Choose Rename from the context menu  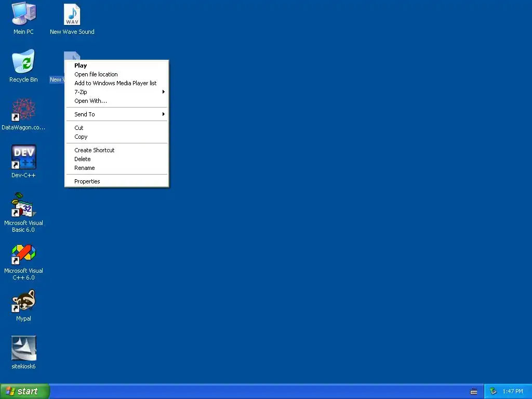[x=117, y=168]
